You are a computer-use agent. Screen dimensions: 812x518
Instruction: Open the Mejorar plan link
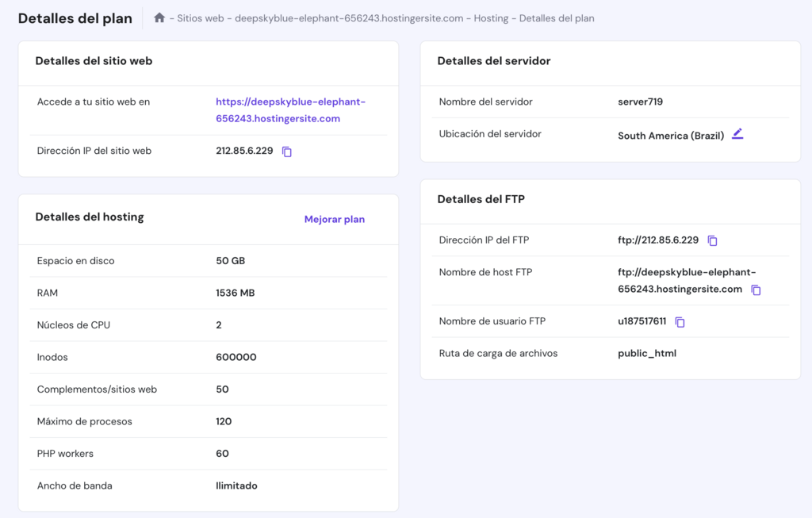(x=334, y=219)
